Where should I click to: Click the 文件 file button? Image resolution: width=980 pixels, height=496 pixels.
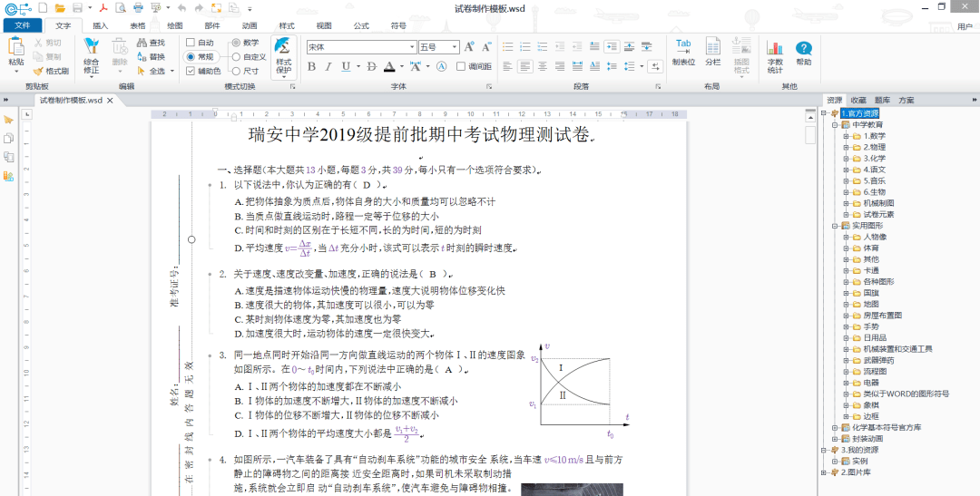[x=23, y=25]
